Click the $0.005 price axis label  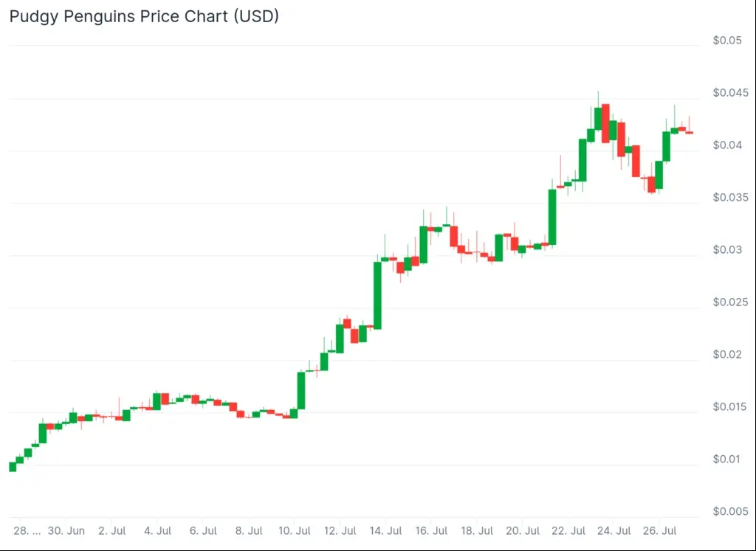730,511
